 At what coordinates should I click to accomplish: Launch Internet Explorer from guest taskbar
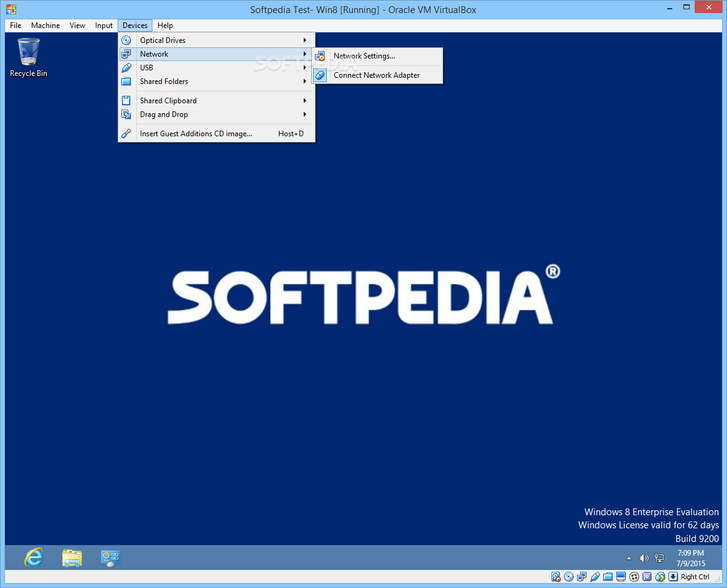34,558
